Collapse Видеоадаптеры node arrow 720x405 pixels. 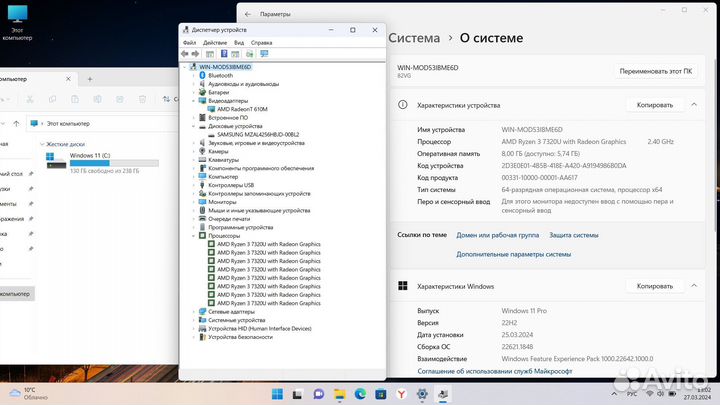click(193, 101)
